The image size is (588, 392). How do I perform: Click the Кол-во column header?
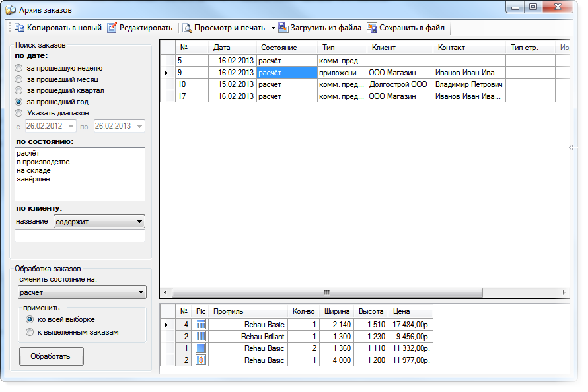(303, 311)
